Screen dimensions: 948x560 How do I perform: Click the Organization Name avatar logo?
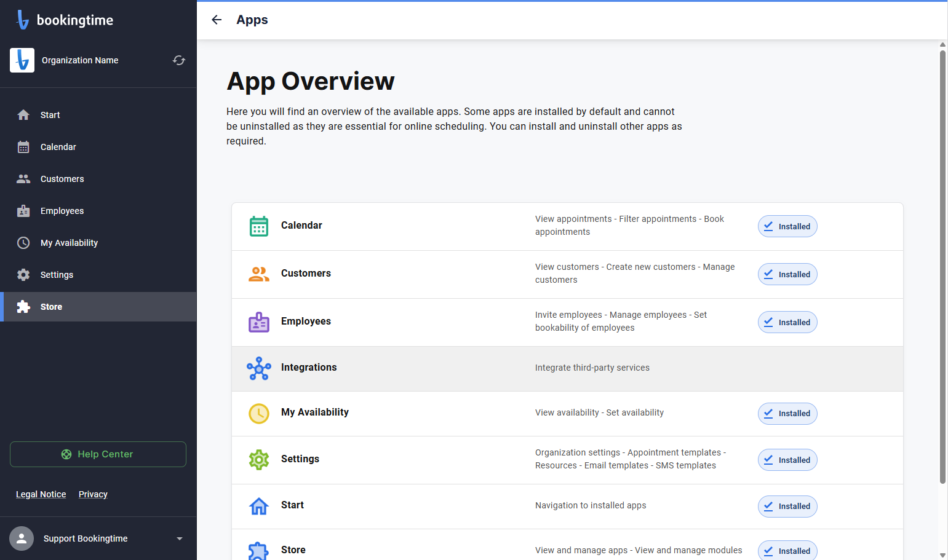point(22,60)
